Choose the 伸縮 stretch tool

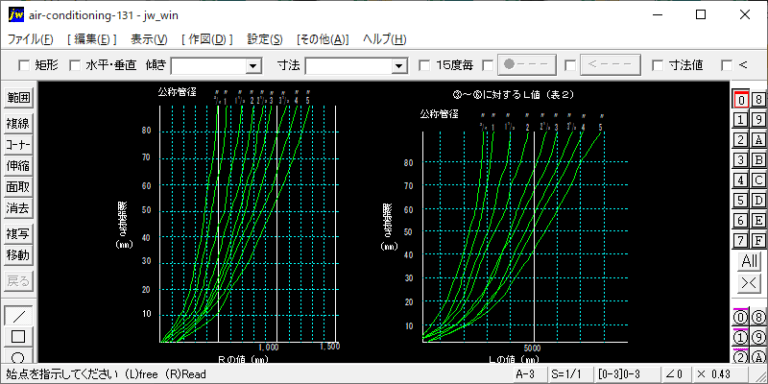coord(18,166)
